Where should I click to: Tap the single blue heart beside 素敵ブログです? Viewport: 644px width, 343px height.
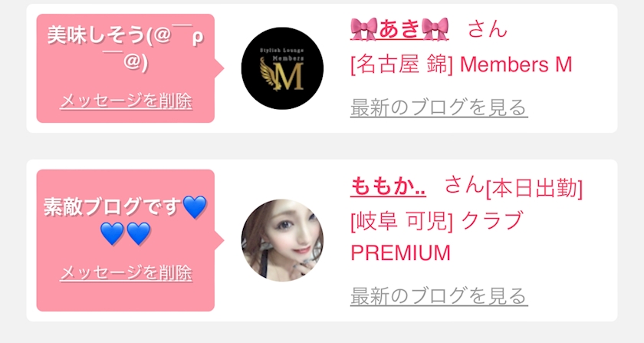click(x=195, y=207)
